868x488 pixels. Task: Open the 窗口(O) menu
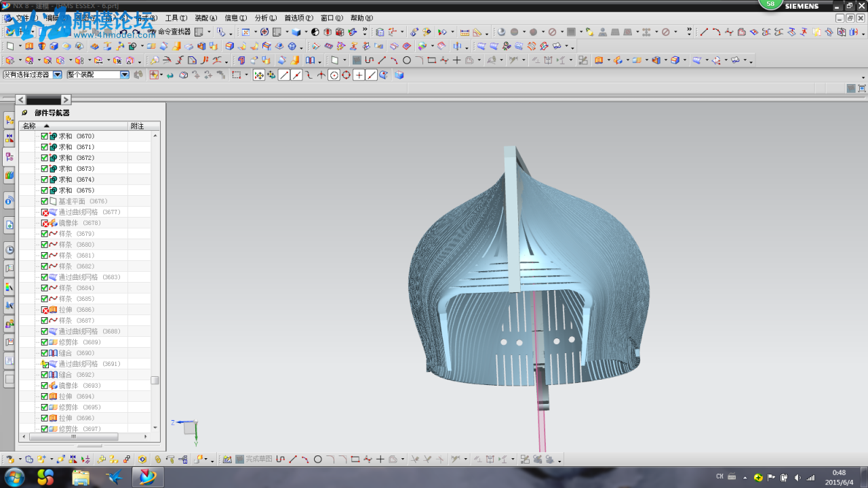click(332, 18)
